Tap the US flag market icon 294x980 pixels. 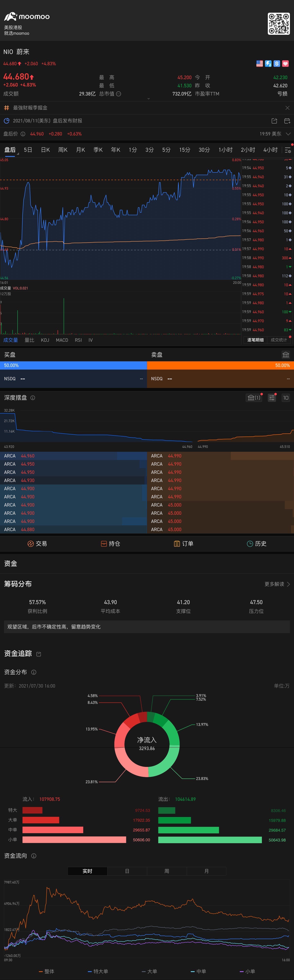260,64
